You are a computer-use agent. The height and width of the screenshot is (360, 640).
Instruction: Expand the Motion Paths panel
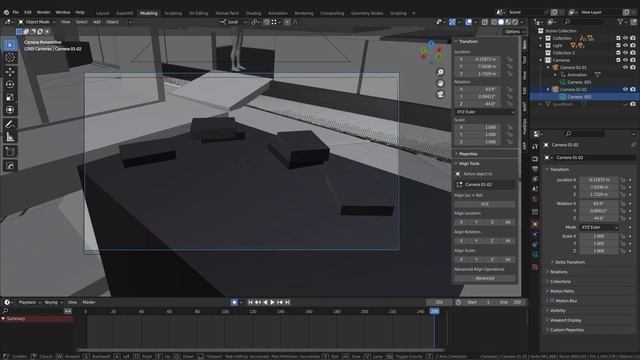pos(562,291)
